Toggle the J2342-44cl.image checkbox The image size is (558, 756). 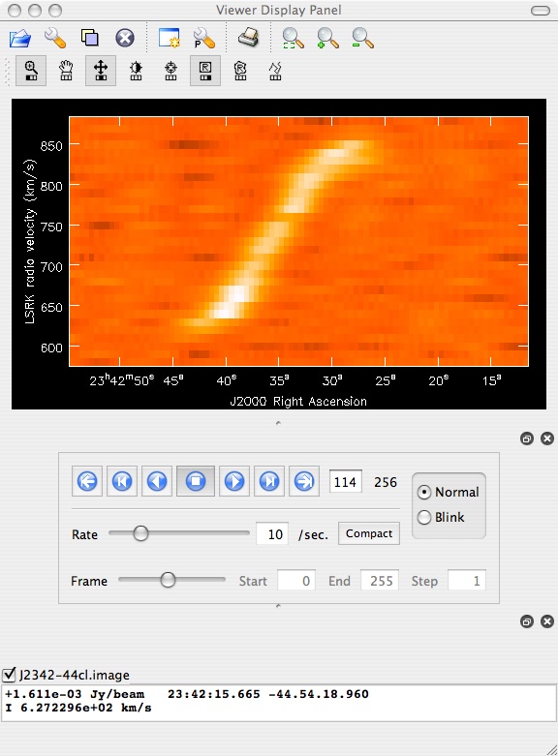pos(9,674)
